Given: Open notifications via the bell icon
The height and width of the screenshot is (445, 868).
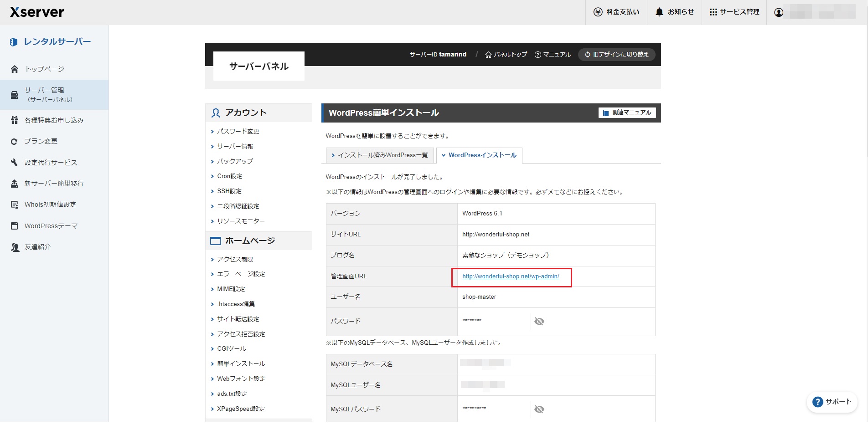Looking at the screenshot, I should click(659, 12).
